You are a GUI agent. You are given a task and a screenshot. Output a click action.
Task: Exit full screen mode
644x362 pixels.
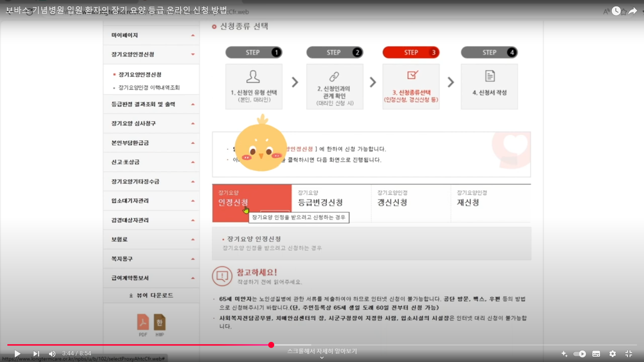click(629, 354)
